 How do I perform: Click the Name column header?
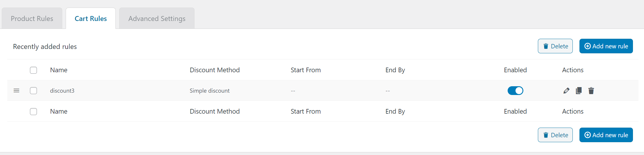(x=59, y=70)
